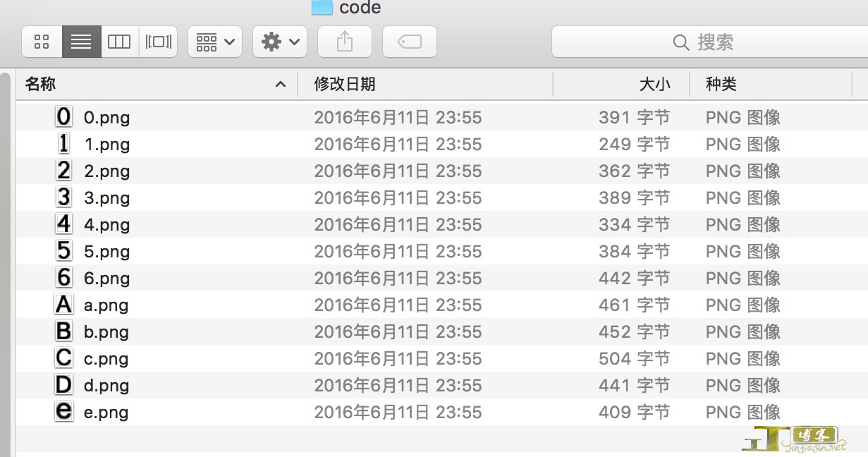Click the code folder icon in title bar
Viewport: 868px width, 457px height.
(x=324, y=8)
